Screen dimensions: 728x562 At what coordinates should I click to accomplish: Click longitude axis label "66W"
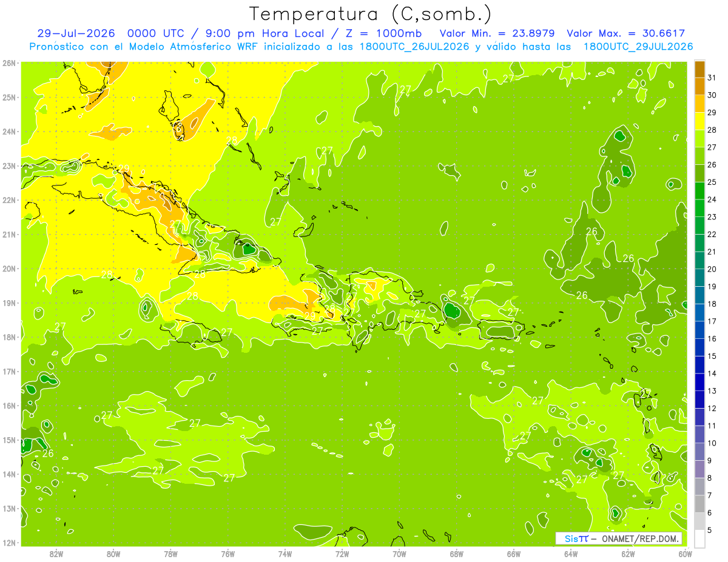[514, 554]
